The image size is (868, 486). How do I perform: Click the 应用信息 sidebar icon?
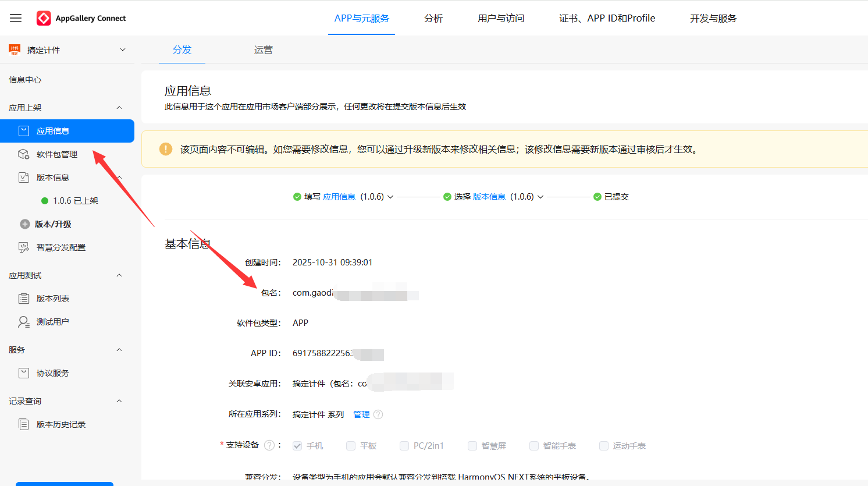tap(24, 131)
